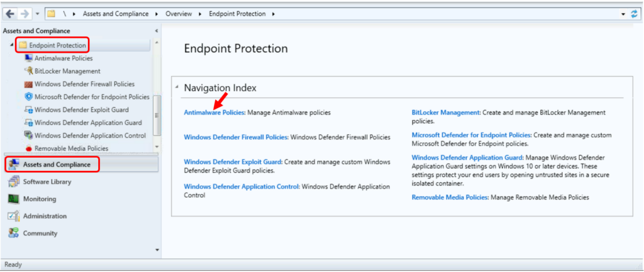Viewport: 644px width, 272px height.
Task: Click the refresh icon in address bar
Action: [635, 14]
